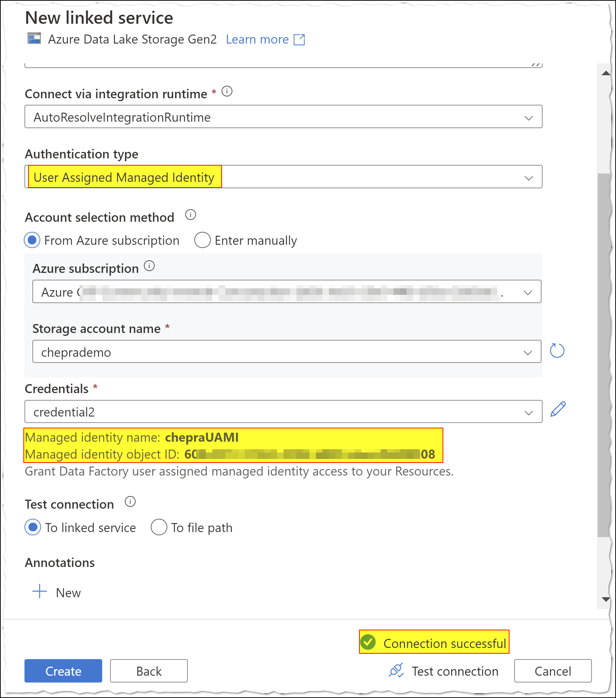The width and height of the screenshot is (616, 698).
Task: Click the Azure Data Lake Storage Gen2 icon
Action: click(x=34, y=39)
